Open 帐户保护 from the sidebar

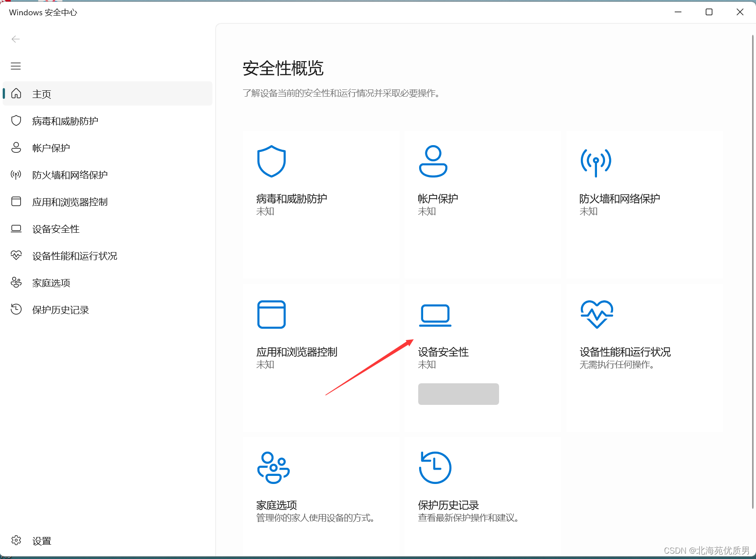click(x=107, y=147)
